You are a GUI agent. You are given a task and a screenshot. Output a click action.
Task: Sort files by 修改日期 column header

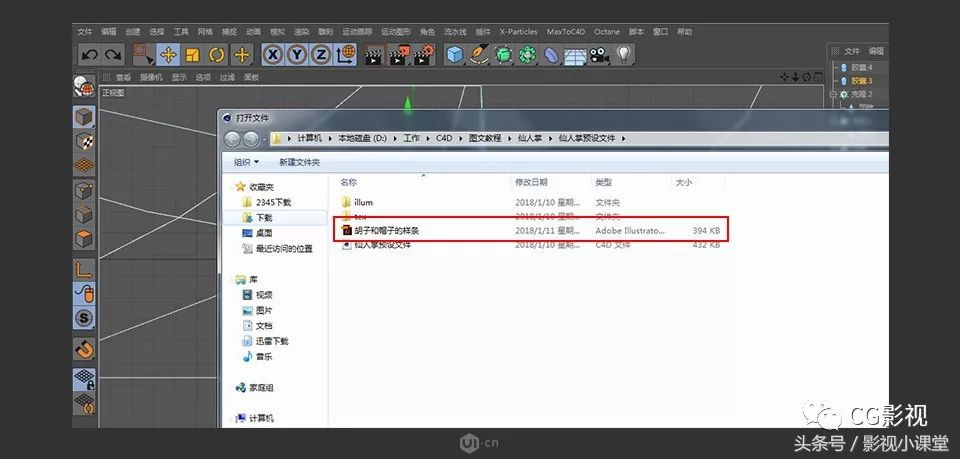[x=531, y=182]
